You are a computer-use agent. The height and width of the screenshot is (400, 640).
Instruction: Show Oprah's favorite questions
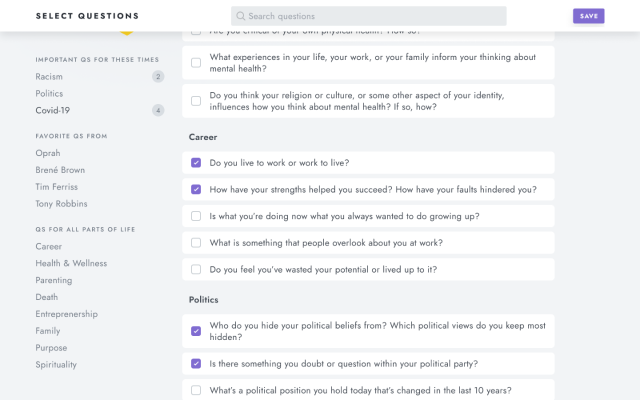click(49, 153)
